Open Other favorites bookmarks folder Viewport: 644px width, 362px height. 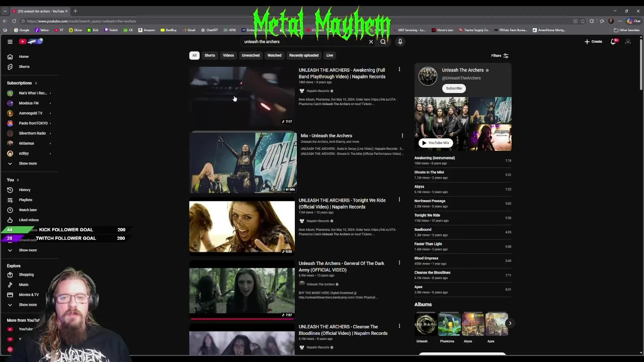pos(626,30)
